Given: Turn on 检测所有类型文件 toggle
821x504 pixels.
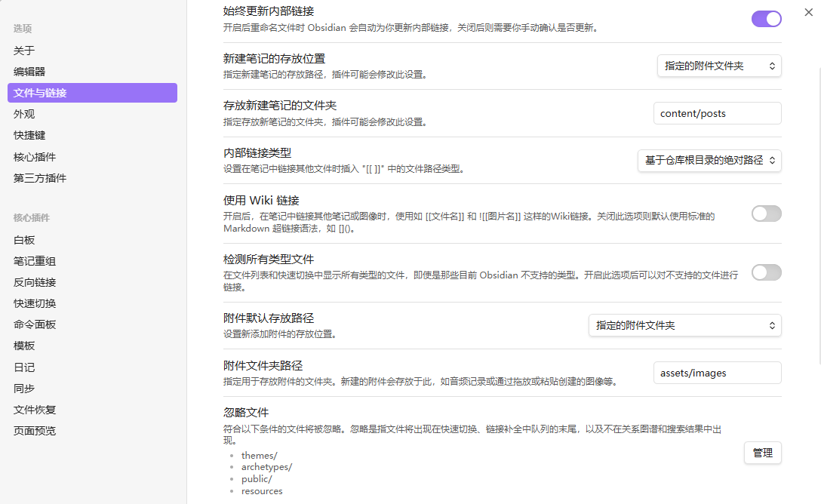Looking at the screenshot, I should (x=766, y=272).
